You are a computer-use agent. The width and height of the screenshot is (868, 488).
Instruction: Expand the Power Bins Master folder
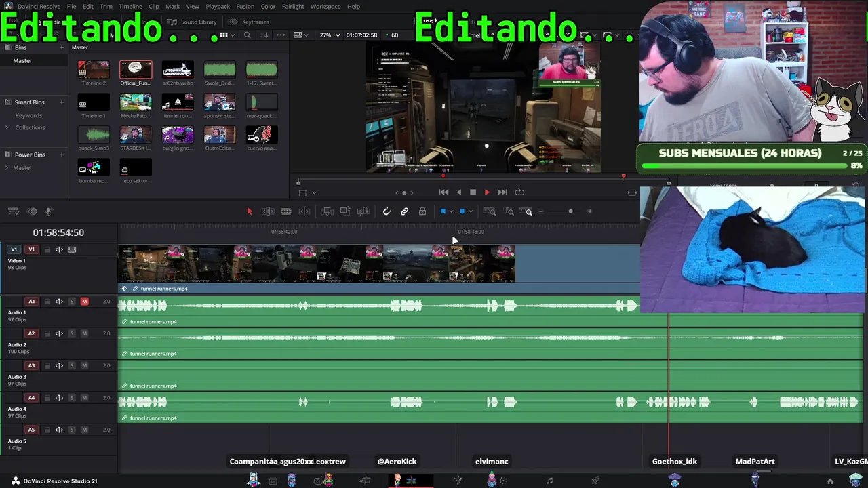pos(7,168)
